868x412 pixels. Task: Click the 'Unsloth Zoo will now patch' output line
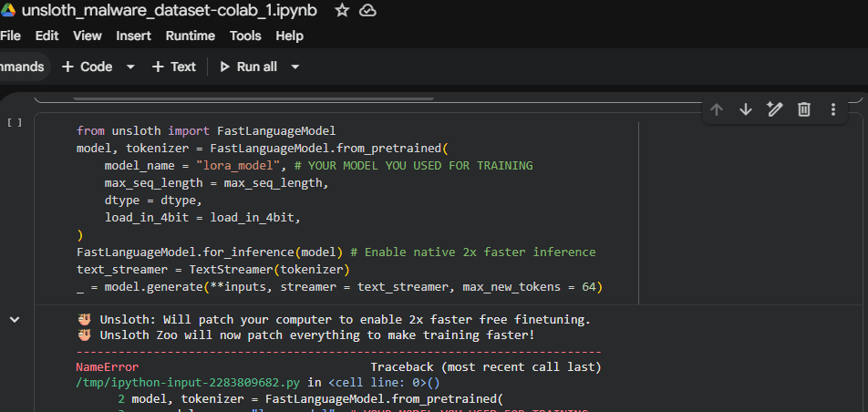[x=305, y=335]
